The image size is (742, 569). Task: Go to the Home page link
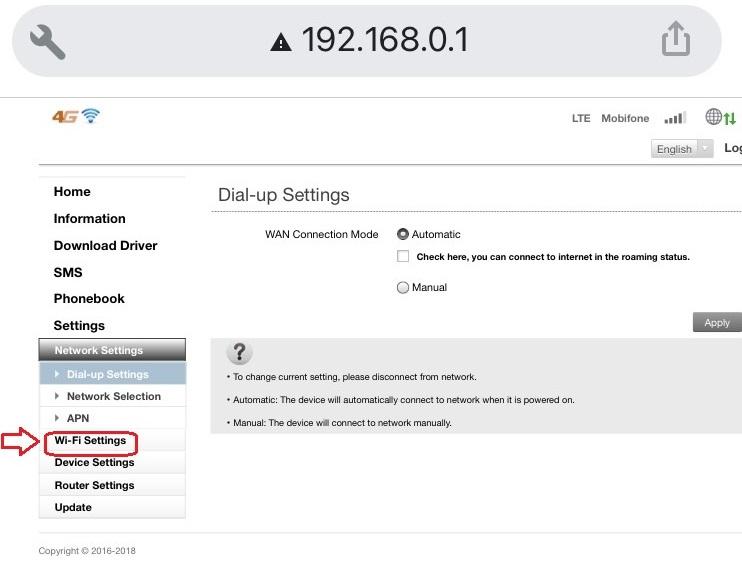[x=72, y=191]
